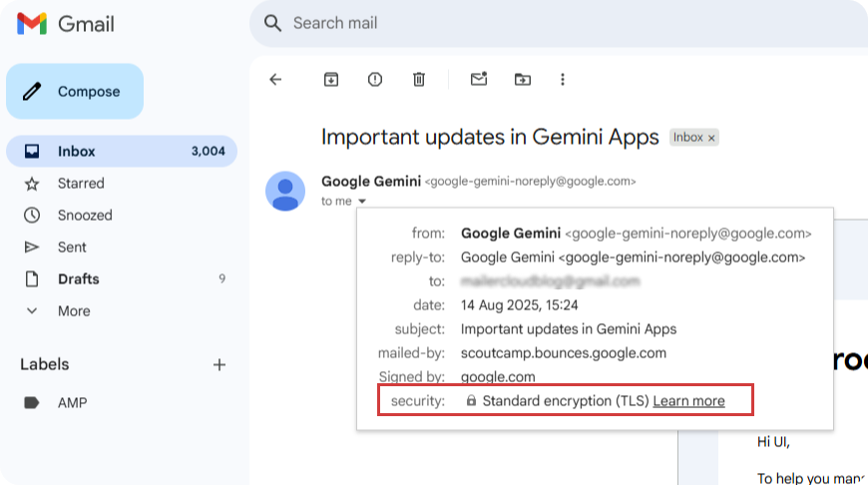Open the three-dot More options menu
868x485 pixels.
(x=563, y=80)
